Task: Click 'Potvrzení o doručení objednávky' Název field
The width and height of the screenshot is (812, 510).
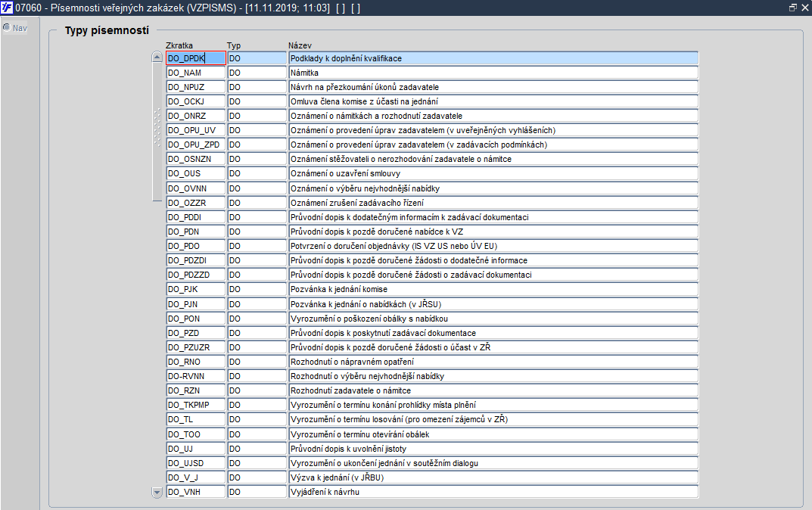Action: [493, 246]
